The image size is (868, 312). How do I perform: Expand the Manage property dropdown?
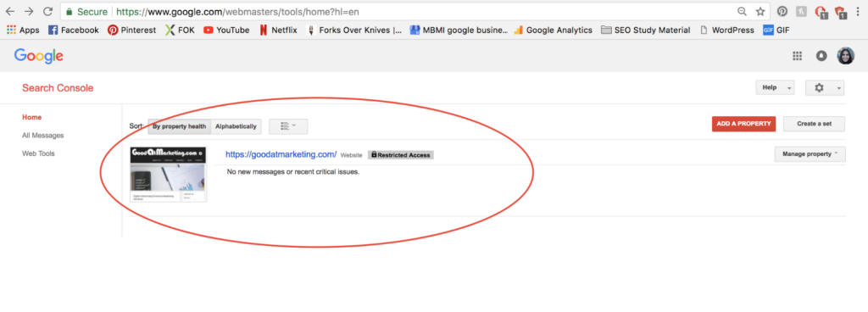tap(810, 154)
